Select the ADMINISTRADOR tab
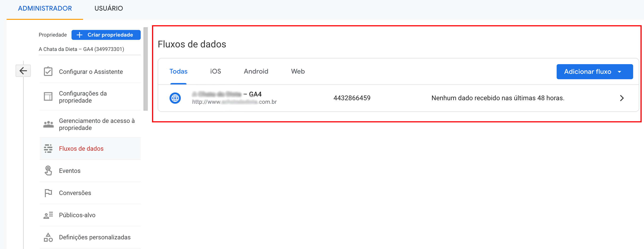 tap(45, 8)
